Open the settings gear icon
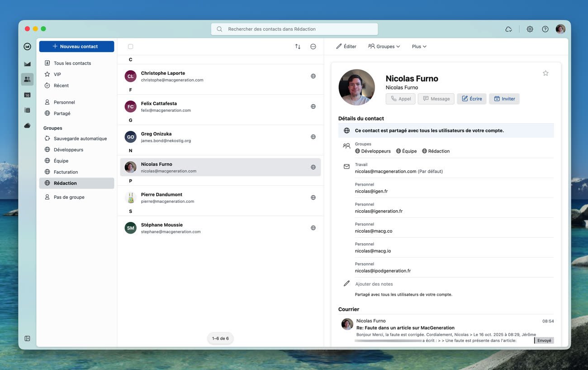The width and height of the screenshot is (588, 370). 530,29
